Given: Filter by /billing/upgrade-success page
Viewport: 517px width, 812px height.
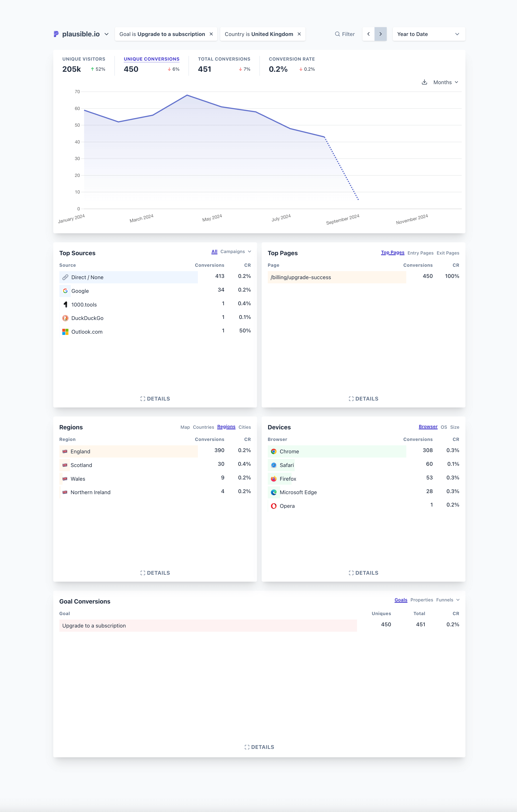Looking at the screenshot, I should point(301,277).
